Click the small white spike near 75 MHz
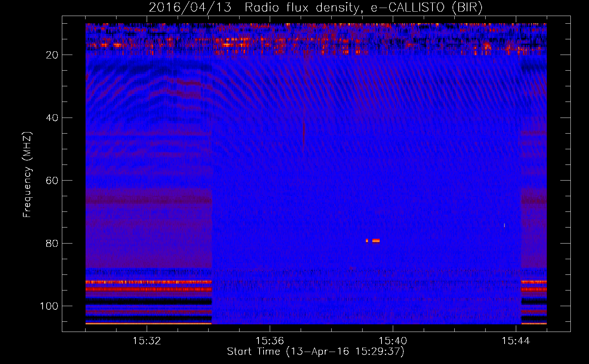The height and width of the screenshot is (364, 589). pyautogui.click(x=504, y=225)
